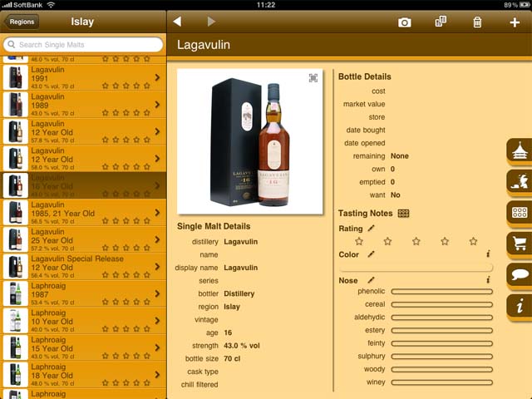The height and width of the screenshot is (399, 532).
Task: Set rating to second star
Action: click(x=387, y=241)
